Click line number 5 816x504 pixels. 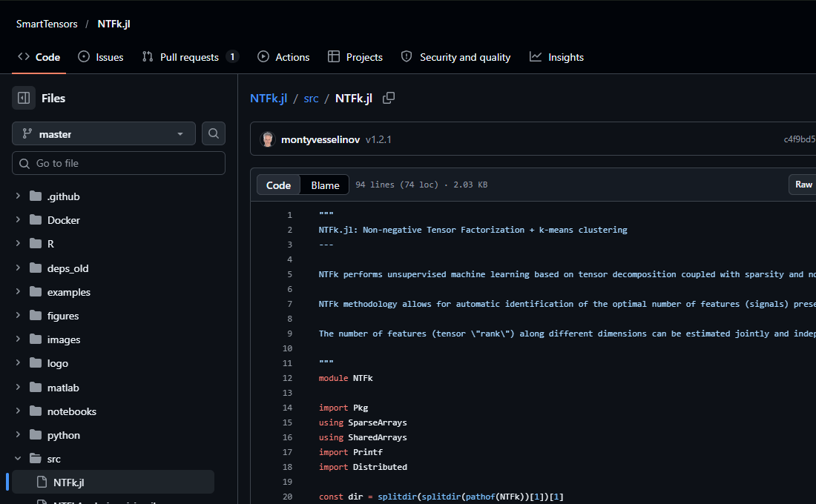(290, 274)
